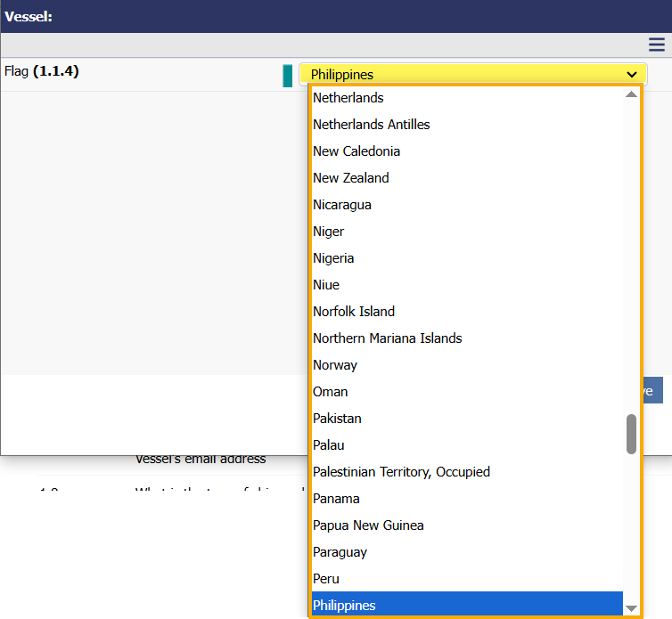The image size is (672, 619).
Task: Choose Papua New Guinea option
Action: [368, 525]
